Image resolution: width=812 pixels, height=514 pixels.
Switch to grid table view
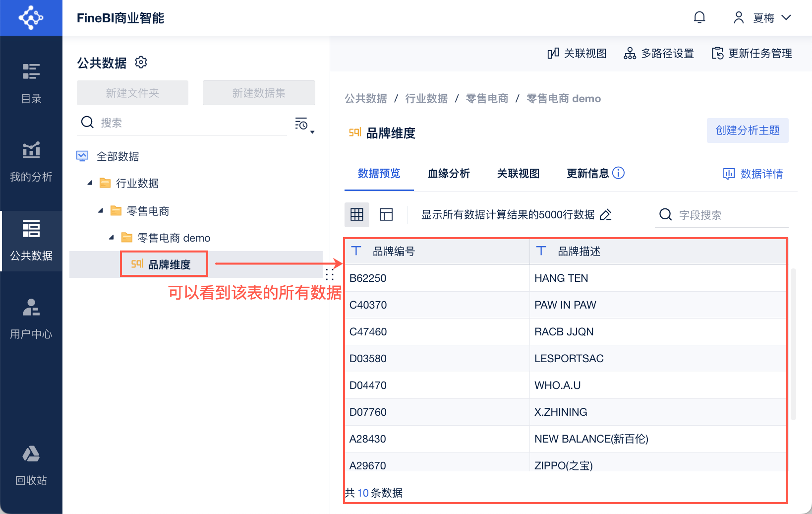[357, 214]
